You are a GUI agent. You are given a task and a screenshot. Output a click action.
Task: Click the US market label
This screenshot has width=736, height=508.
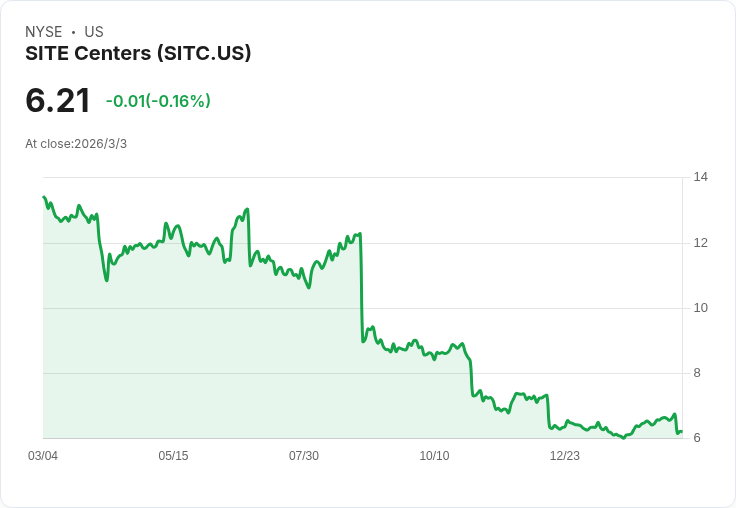[x=94, y=32]
